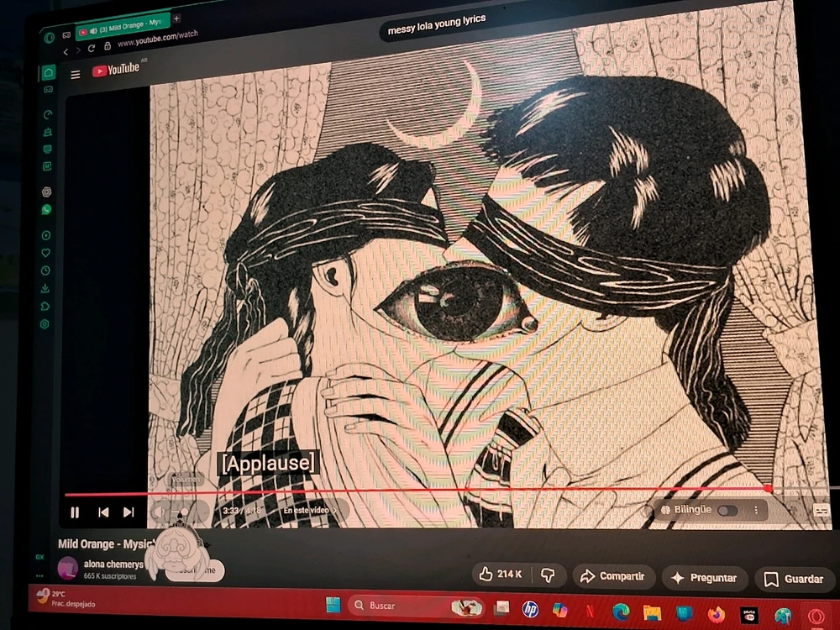Toggle the Bilingüe subtitles switch
840x630 pixels.
click(727, 510)
